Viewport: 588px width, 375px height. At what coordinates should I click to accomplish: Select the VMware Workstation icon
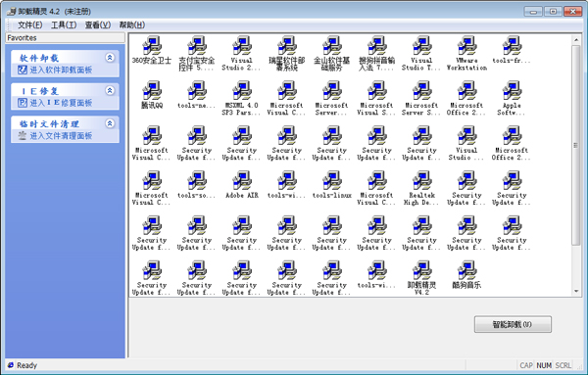(466, 46)
